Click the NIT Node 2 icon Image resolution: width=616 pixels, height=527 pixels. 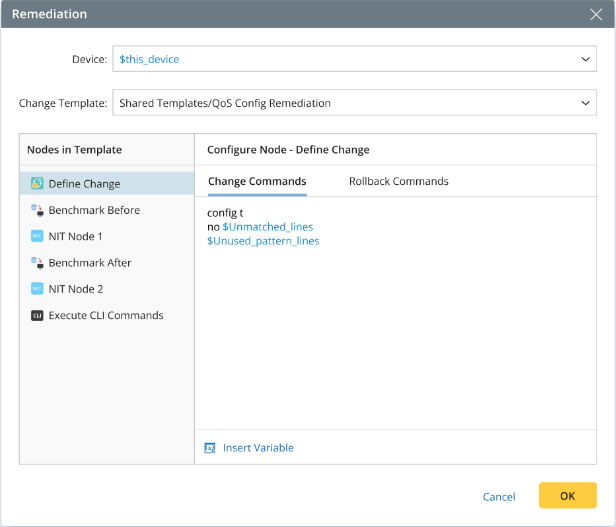(x=37, y=289)
